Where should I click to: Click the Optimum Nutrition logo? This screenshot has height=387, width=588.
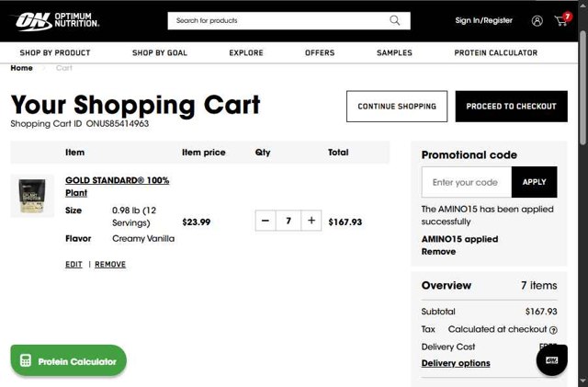(56, 19)
